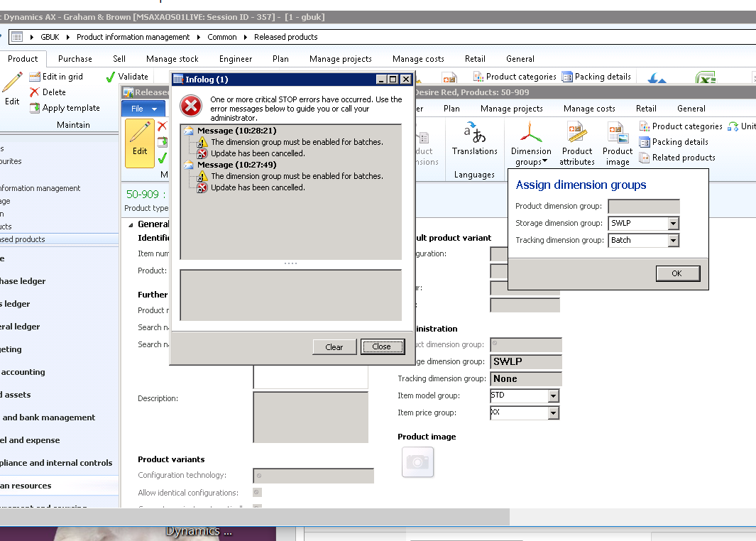
Task: Switch to the Manage stock tab
Action: pyautogui.click(x=172, y=59)
